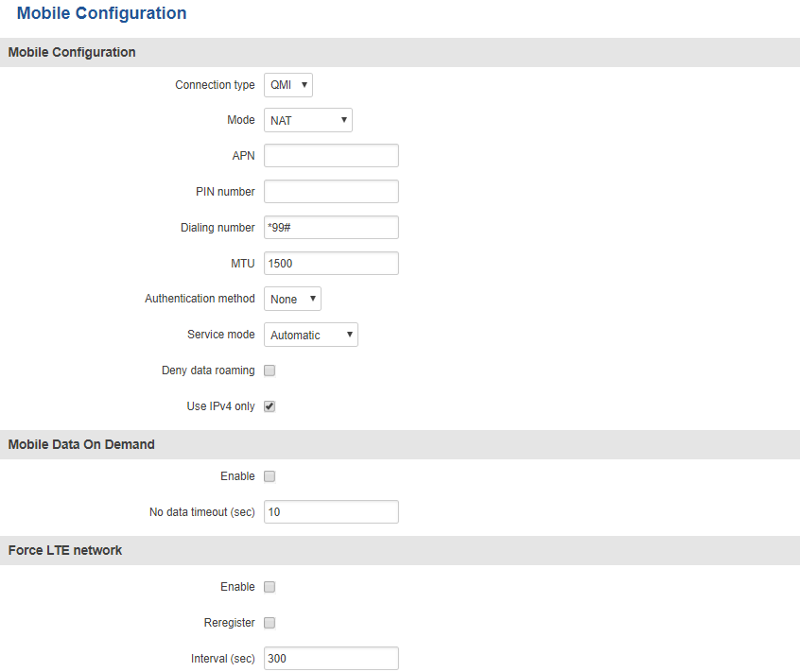Enable the Deny data roaming checkbox
Image resolution: width=800 pixels, height=672 pixels.
pos(270,370)
